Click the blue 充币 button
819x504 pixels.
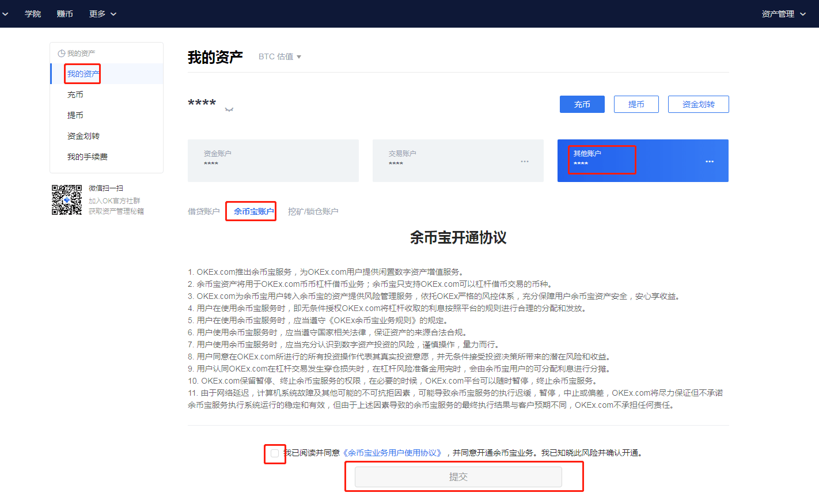582,104
